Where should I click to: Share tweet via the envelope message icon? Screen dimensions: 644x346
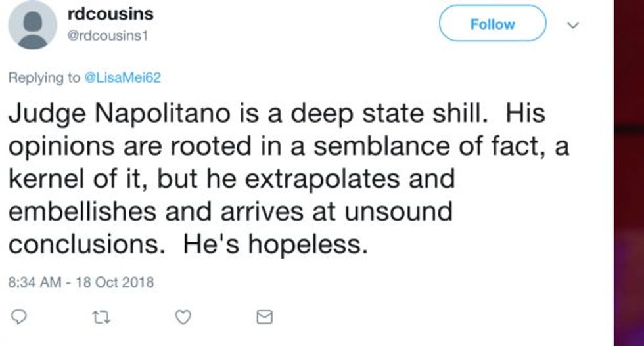[264, 317]
